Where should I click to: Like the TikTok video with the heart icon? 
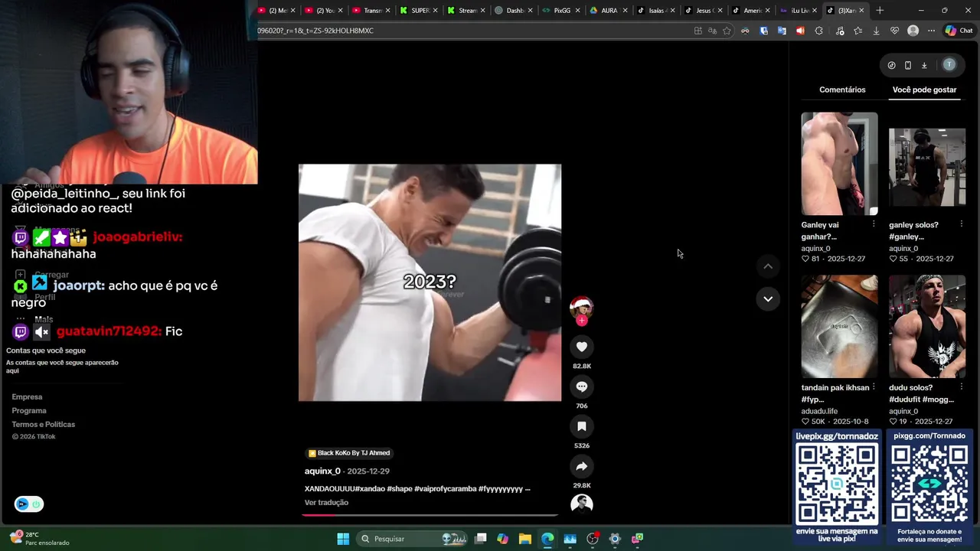[x=582, y=347]
